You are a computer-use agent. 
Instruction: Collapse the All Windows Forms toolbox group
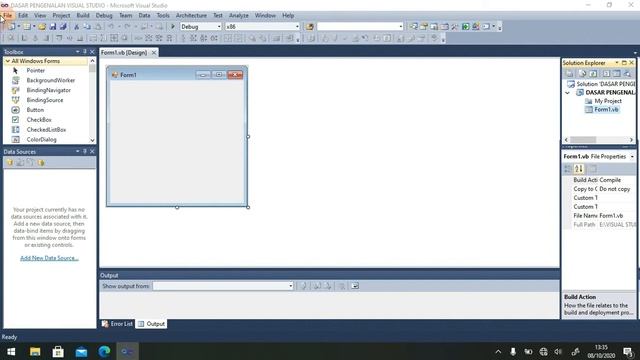[x=7, y=61]
